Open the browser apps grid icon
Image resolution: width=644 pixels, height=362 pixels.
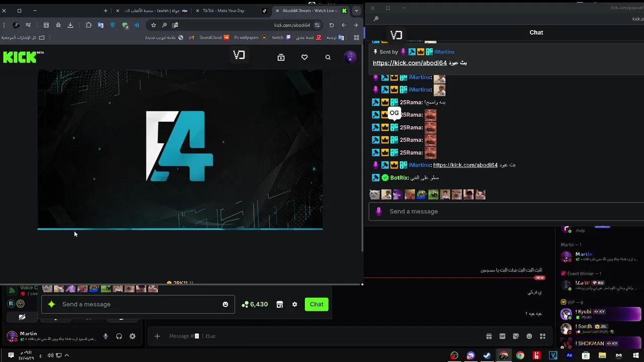pos(357,38)
